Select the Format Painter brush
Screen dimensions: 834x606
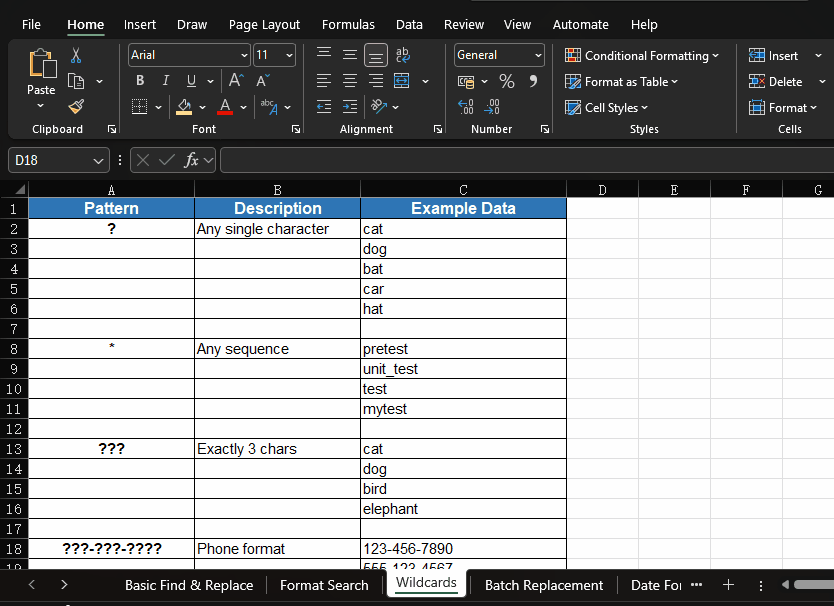76,106
